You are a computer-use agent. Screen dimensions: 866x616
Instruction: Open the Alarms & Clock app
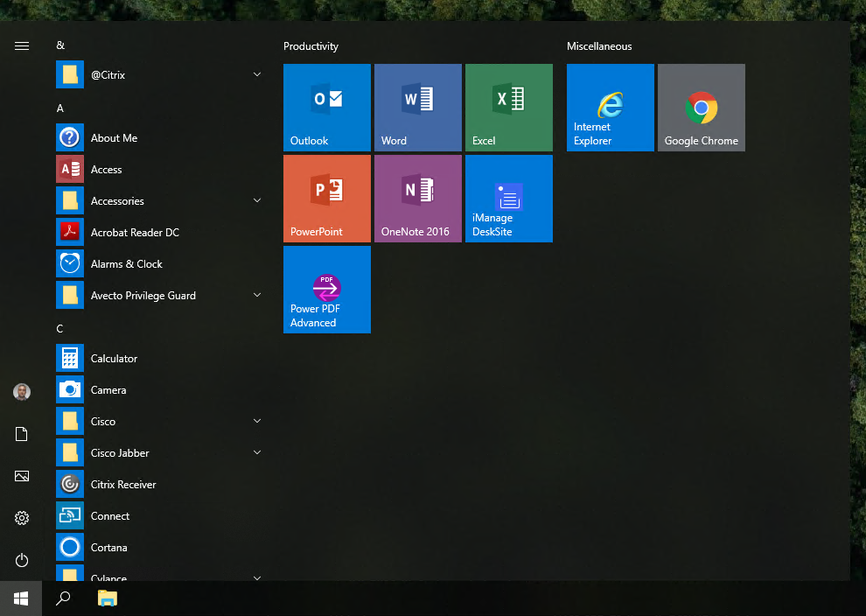point(160,263)
